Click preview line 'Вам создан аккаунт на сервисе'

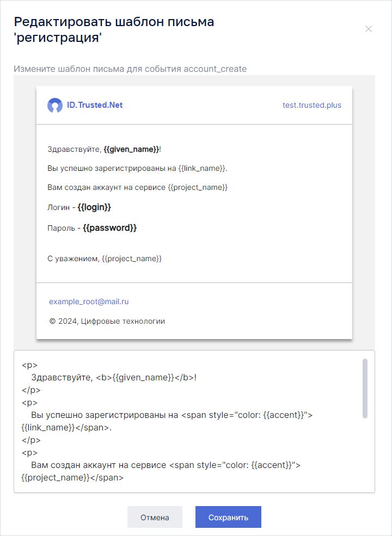138,187
